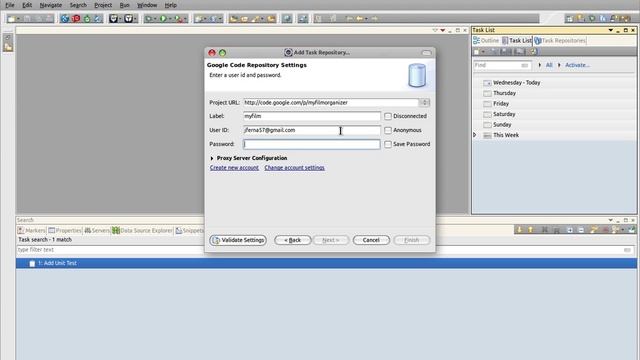Collapse all results in Search view toolbar
The image size is (640, 360).
[581, 230]
